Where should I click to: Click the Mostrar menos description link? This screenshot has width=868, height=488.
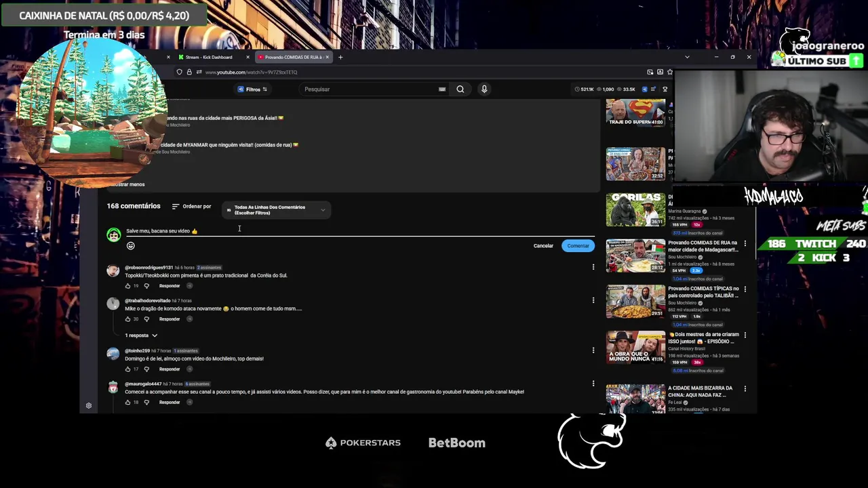tap(127, 184)
